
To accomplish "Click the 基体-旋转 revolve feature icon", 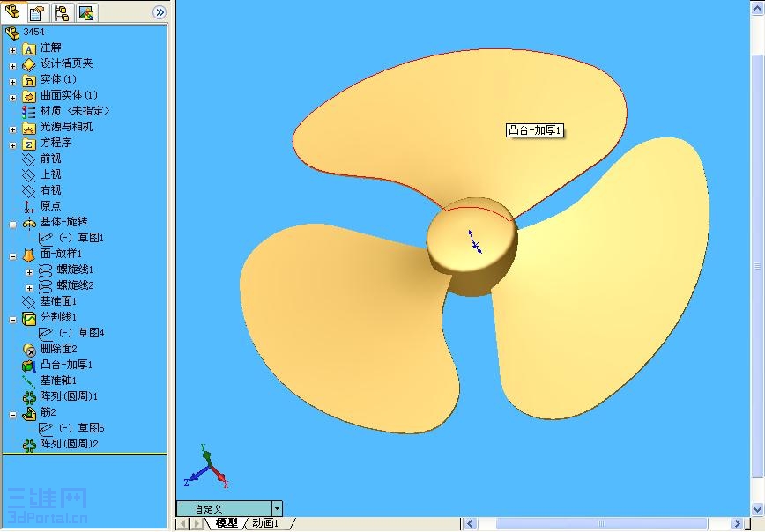I will click(29, 224).
